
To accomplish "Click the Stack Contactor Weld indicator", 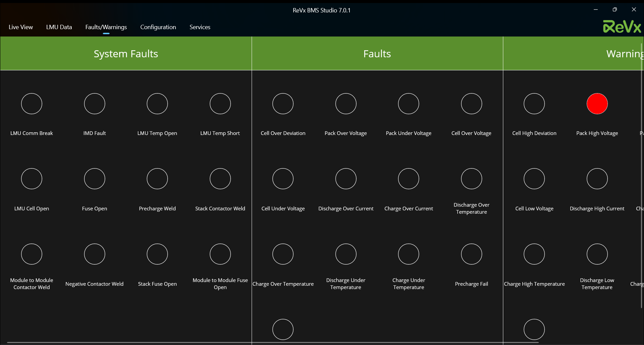I will tap(220, 179).
